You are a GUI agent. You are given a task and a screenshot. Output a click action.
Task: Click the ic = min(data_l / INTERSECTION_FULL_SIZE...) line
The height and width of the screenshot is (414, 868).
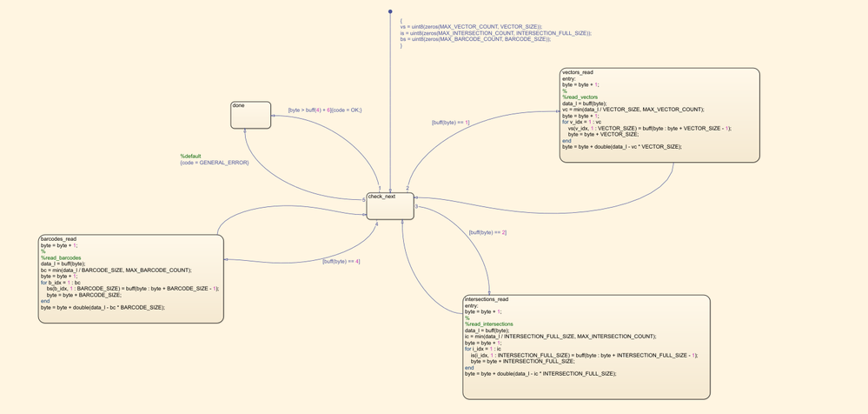(x=560, y=337)
